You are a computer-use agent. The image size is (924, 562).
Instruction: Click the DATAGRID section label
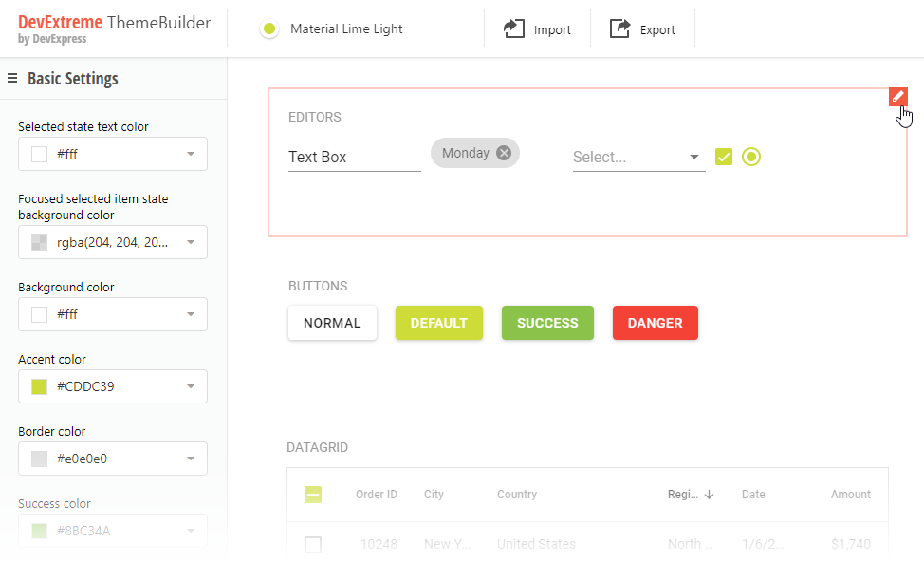[x=317, y=447]
